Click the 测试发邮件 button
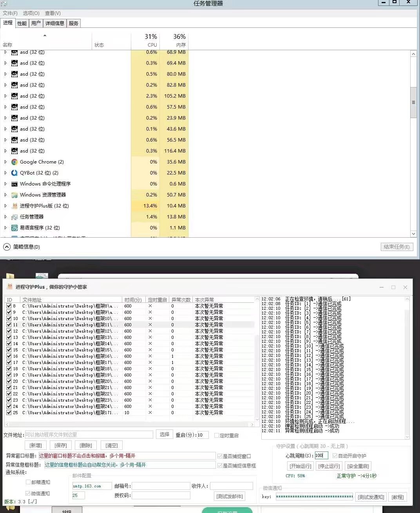420x513 pixels. click(x=230, y=496)
